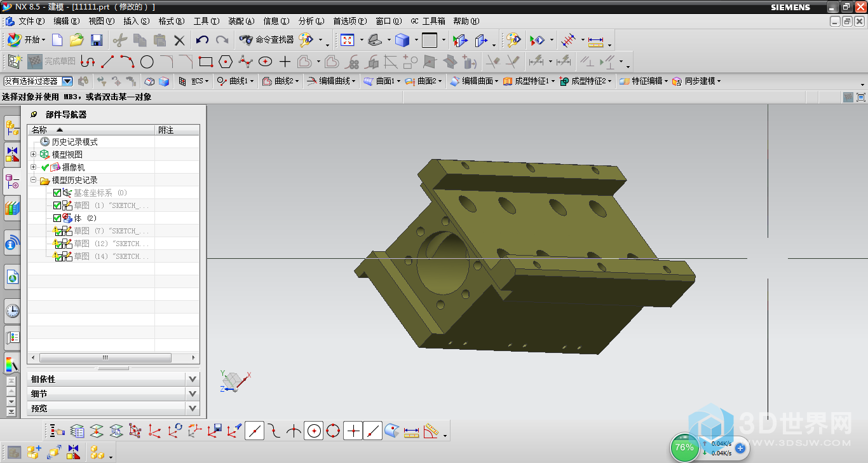868x463 pixels.
Task: Open the 文件 menu
Action: 31,21
